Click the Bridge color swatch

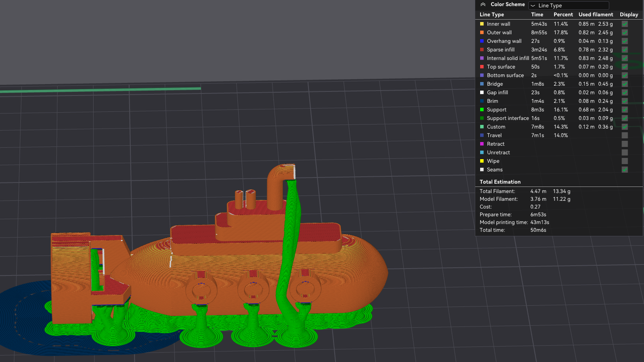pyautogui.click(x=482, y=84)
